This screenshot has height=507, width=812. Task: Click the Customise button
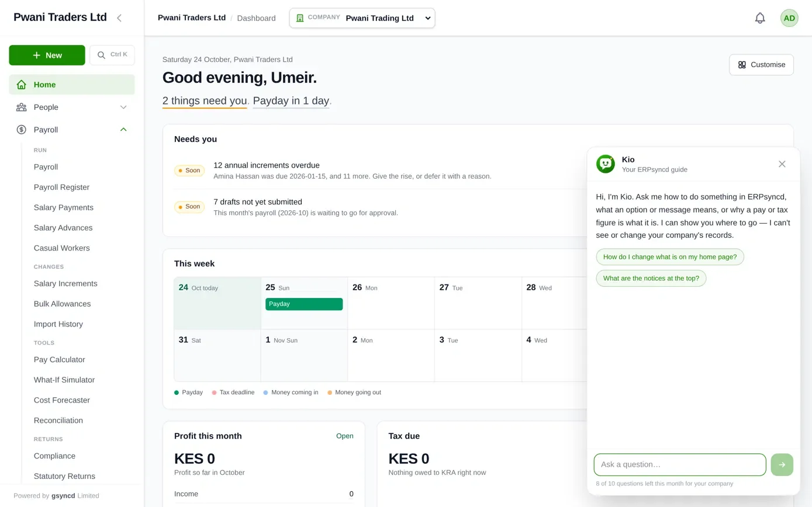[761, 65]
